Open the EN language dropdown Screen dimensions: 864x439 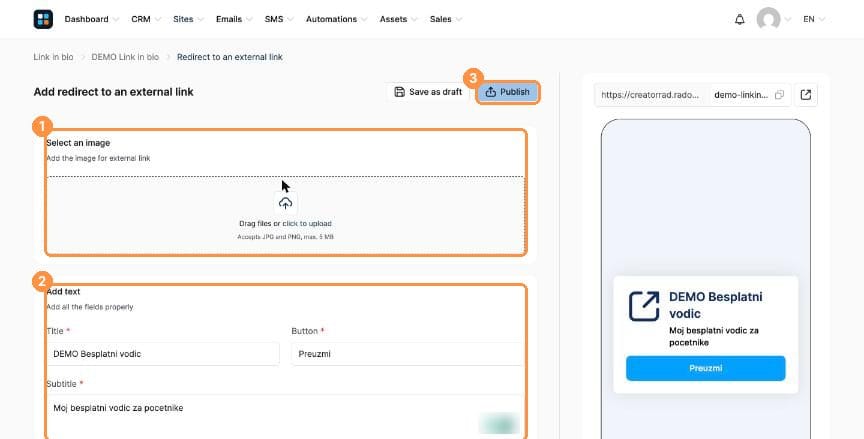[x=814, y=19]
